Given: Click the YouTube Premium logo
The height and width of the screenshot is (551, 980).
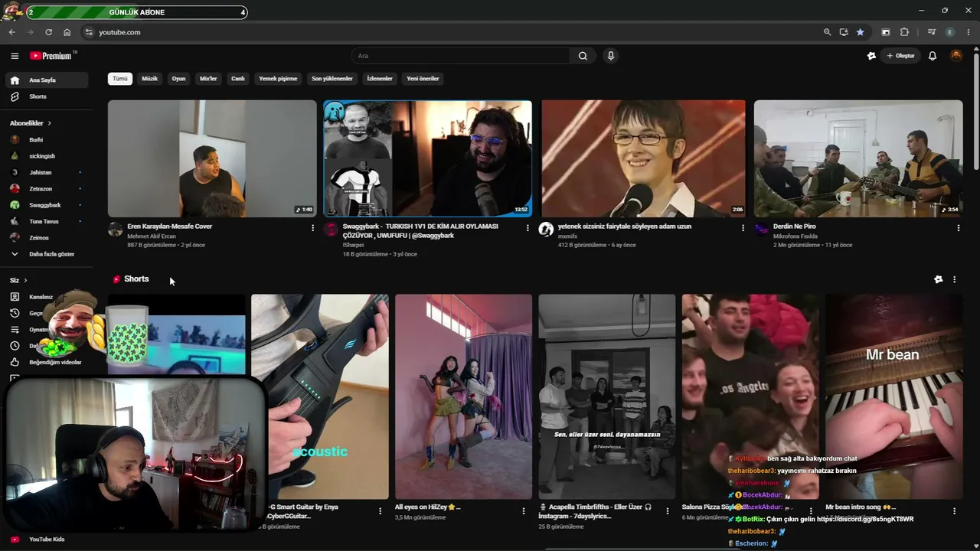Looking at the screenshot, I should click(x=51, y=56).
